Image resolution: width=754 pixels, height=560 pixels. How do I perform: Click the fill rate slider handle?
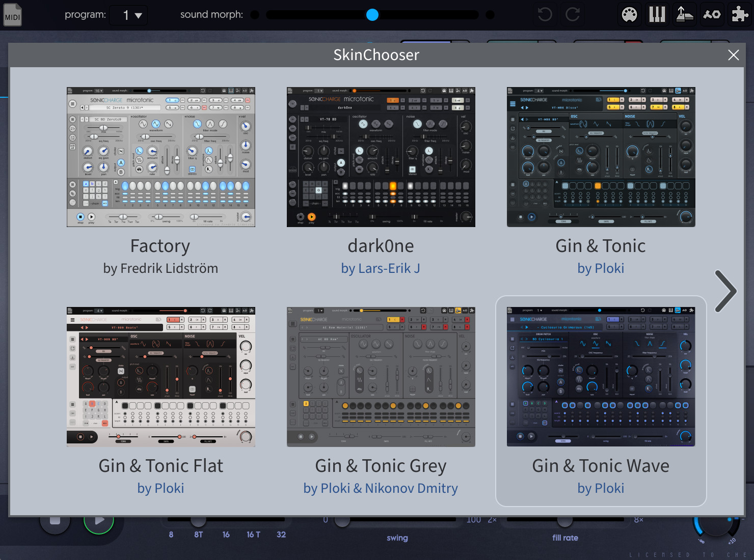[564, 521]
